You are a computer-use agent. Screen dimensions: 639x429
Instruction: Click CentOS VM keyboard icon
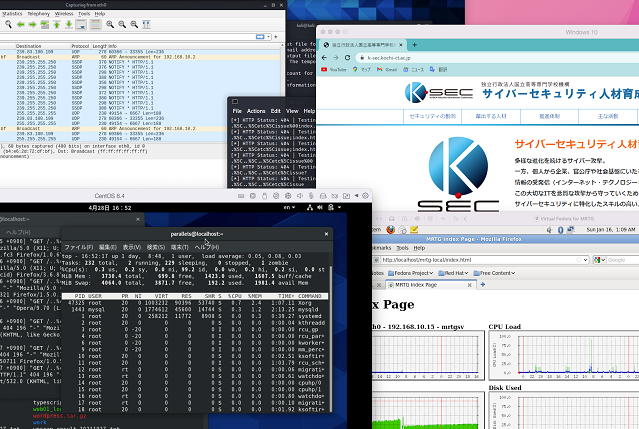pyautogui.click(x=241, y=196)
